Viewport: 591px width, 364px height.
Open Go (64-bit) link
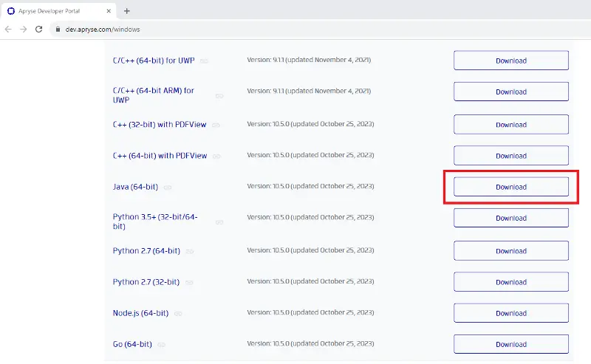132,344
